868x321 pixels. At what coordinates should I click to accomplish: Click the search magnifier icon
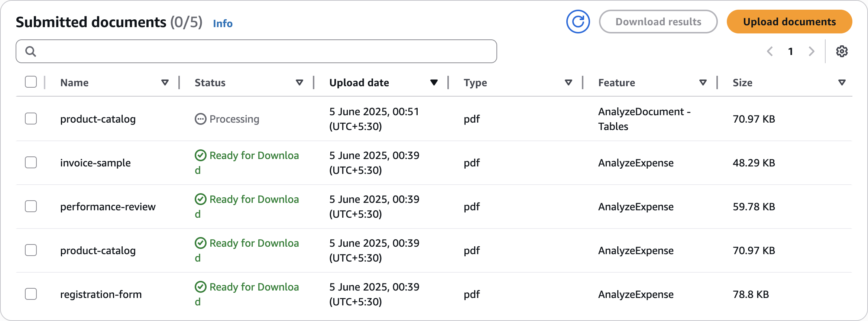pyautogui.click(x=30, y=51)
